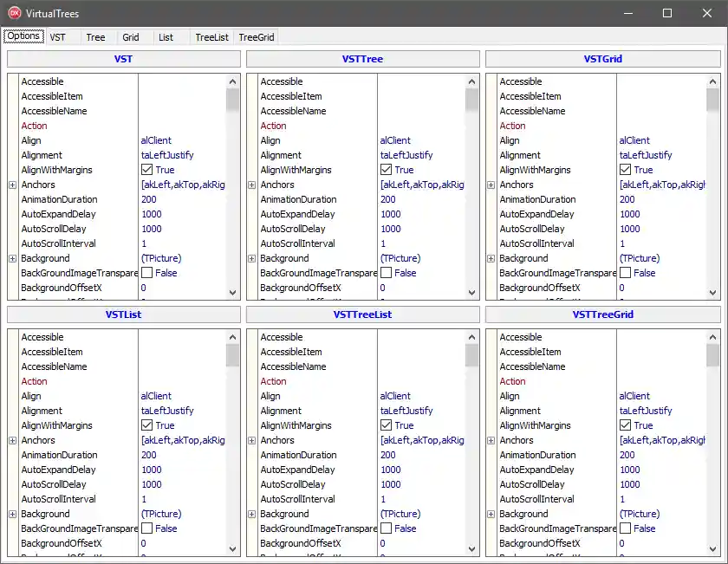
Task: Click the VSTTree panel header
Action: [363, 59]
